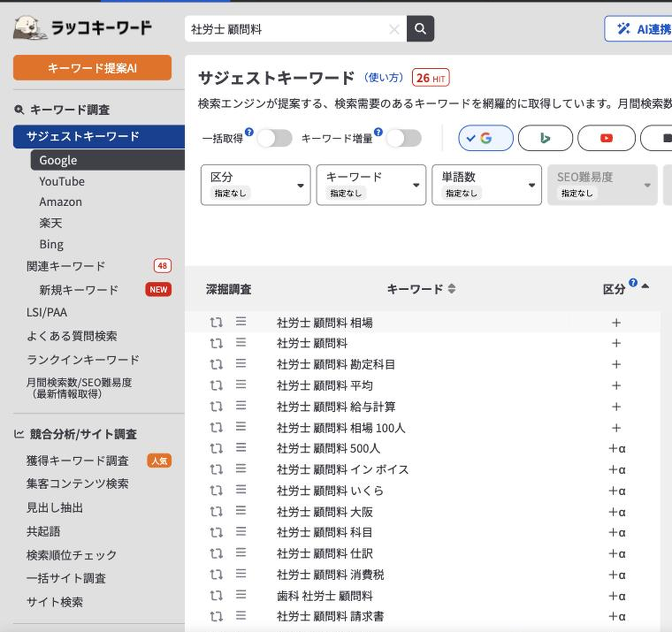Open よくある質問検索 in sidebar
The image size is (672, 632).
[72, 336]
